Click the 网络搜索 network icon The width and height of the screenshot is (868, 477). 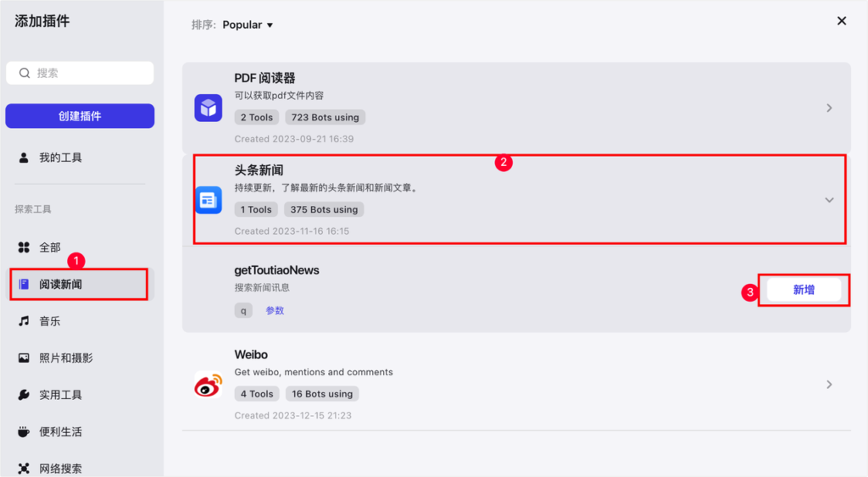24,469
